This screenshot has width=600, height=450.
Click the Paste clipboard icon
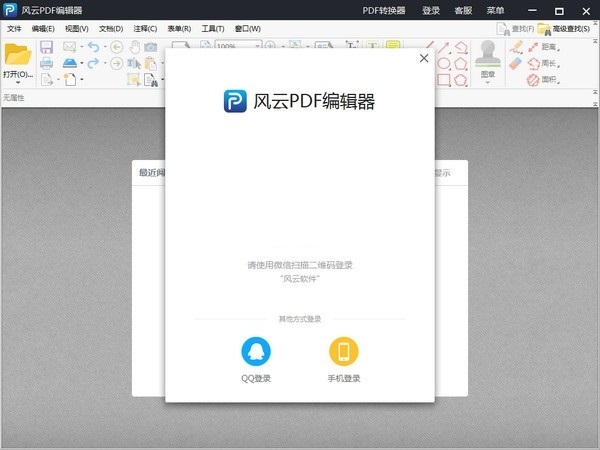(151, 63)
